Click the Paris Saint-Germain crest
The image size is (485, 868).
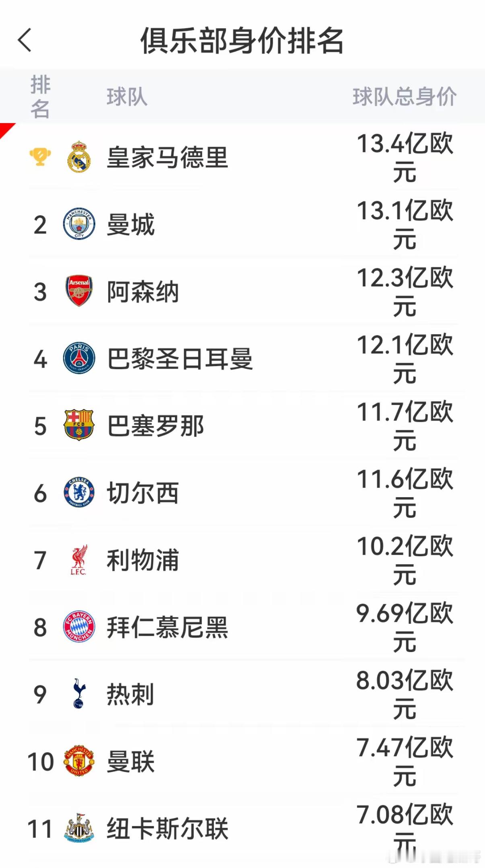point(79,358)
